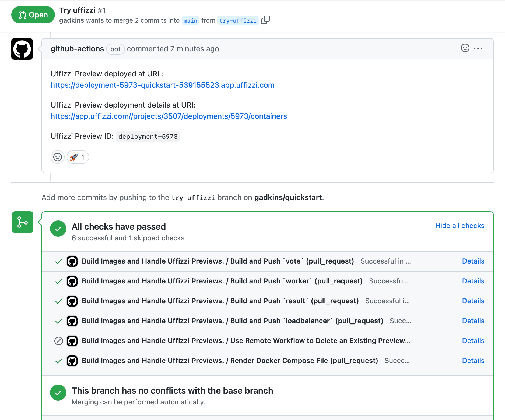Image resolution: width=505 pixels, height=420 pixels.
Task: Open the github-actions bot avatar
Action: [22, 49]
